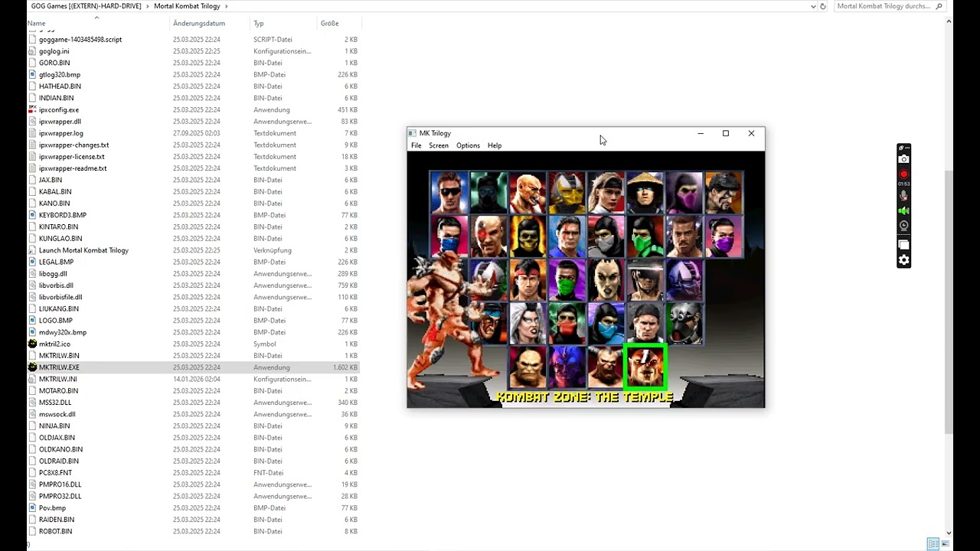Select Launch Mortal Kombat Trilogy shortcut
The image size is (980, 551).
[x=83, y=250]
